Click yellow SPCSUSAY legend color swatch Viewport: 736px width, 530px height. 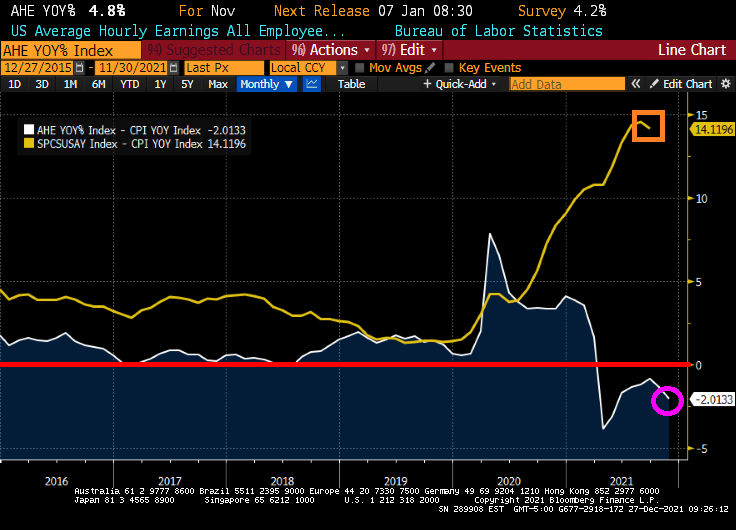click(30, 144)
